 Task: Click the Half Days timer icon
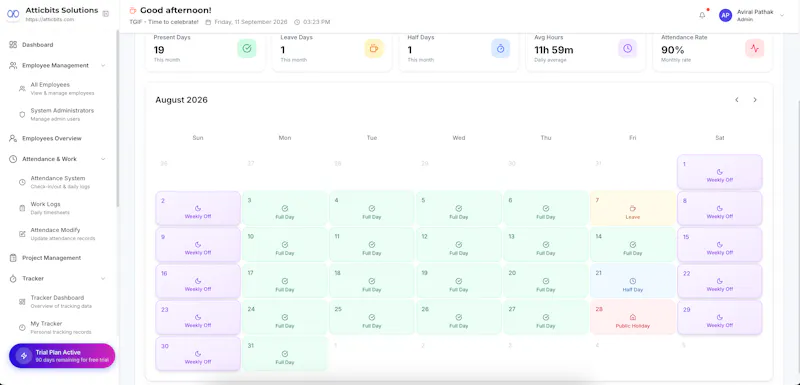501,48
